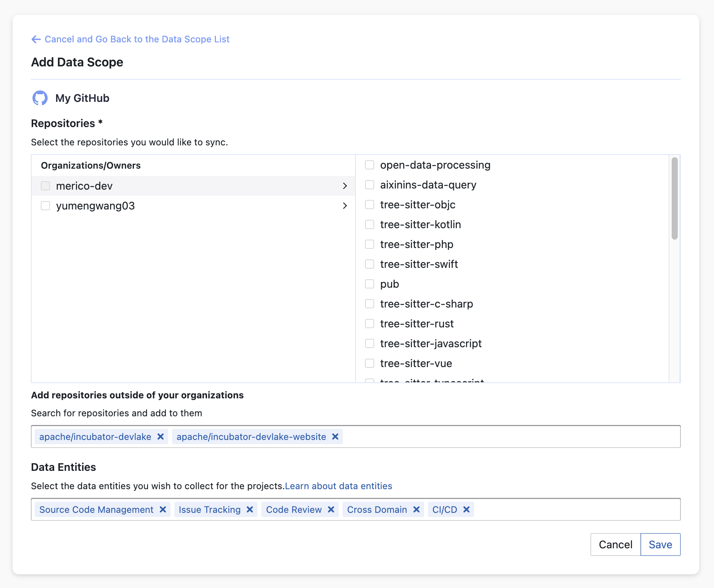Viewport: 714px width, 588px height.
Task: Remove the Cross Domain entity tag
Action: click(x=416, y=509)
